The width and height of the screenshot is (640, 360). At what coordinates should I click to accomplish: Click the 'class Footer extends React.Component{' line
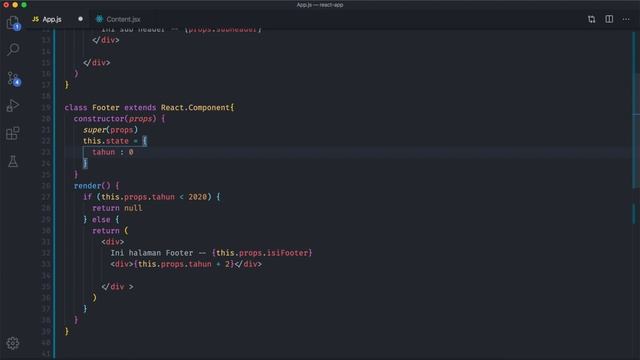click(149, 107)
